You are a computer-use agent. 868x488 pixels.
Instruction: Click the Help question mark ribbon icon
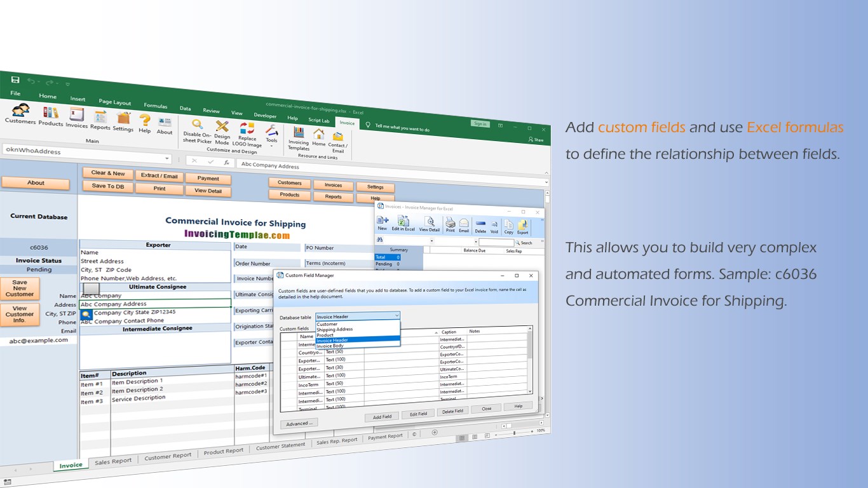click(x=145, y=123)
